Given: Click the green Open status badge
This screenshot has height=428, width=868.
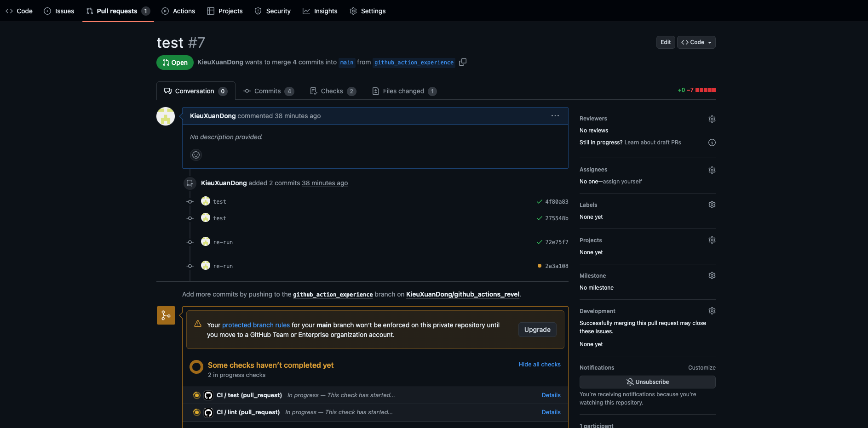Looking at the screenshot, I should pos(175,63).
